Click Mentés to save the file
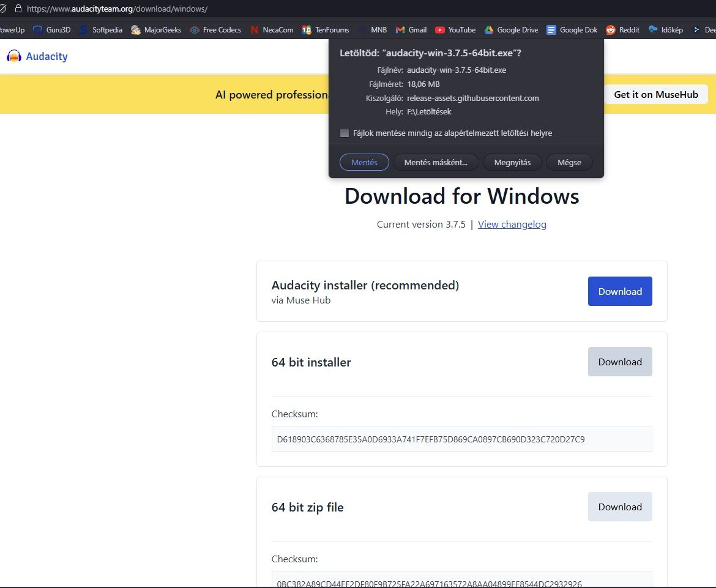The width and height of the screenshot is (716, 588). [x=364, y=162]
